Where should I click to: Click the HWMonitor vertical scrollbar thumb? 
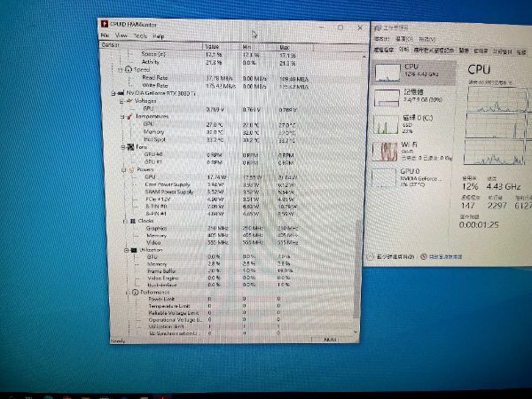click(x=357, y=269)
